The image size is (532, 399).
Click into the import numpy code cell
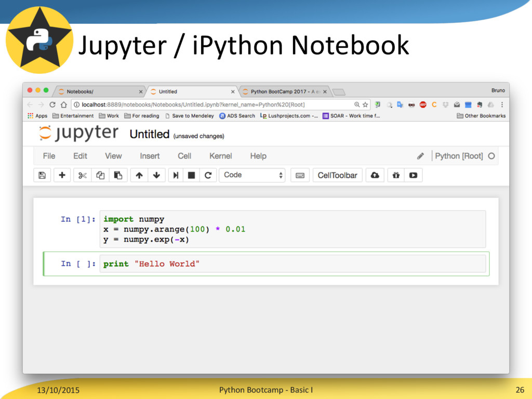(x=292, y=229)
